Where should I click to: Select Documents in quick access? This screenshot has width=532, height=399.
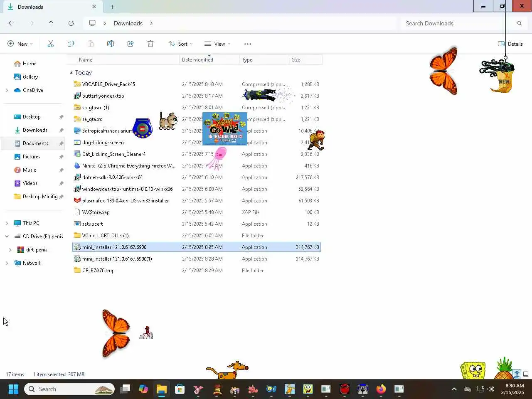click(x=33, y=143)
